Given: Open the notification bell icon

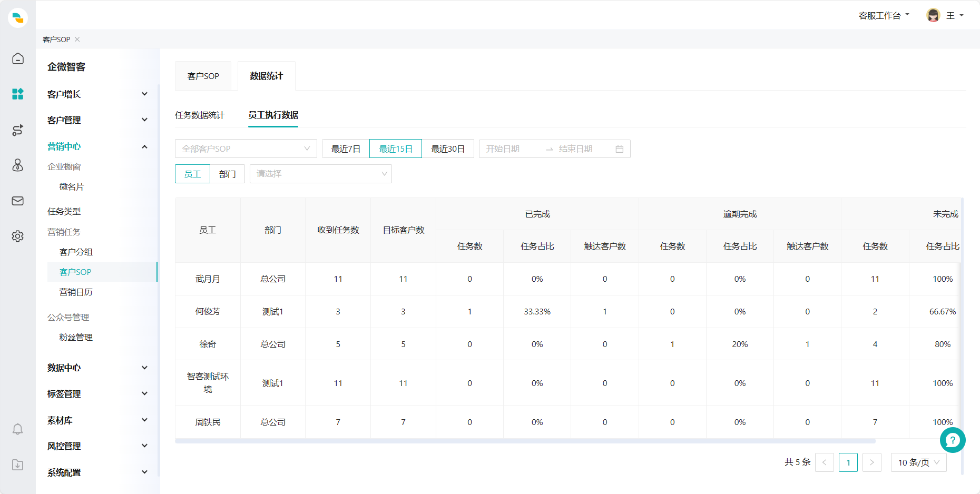Looking at the screenshot, I should coord(18,429).
